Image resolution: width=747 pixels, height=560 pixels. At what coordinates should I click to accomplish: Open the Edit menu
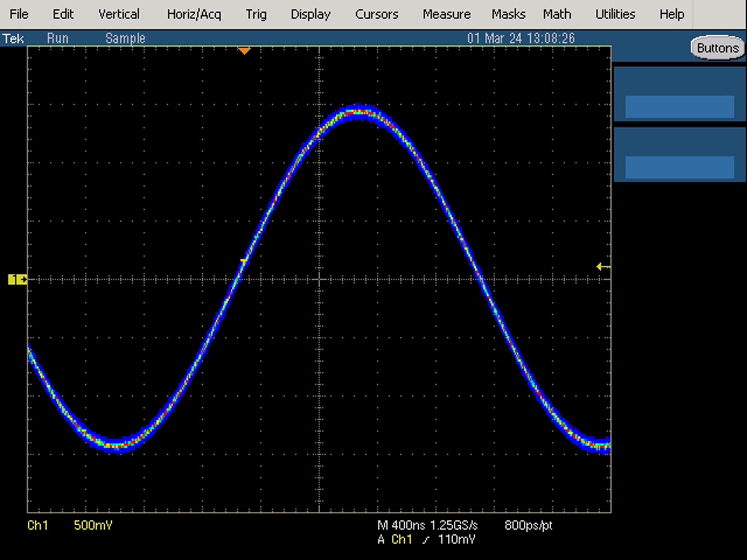63,14
